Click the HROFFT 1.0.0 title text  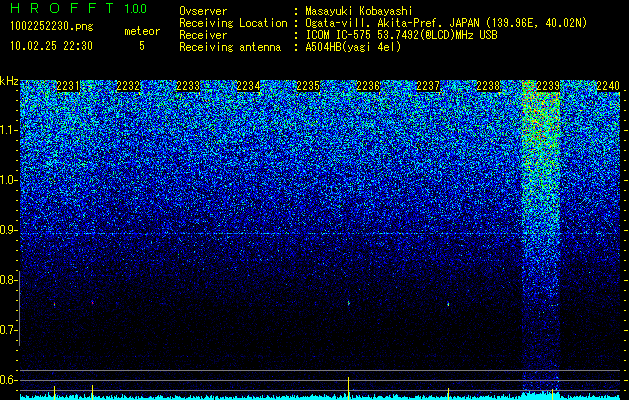tap(79, 8)
